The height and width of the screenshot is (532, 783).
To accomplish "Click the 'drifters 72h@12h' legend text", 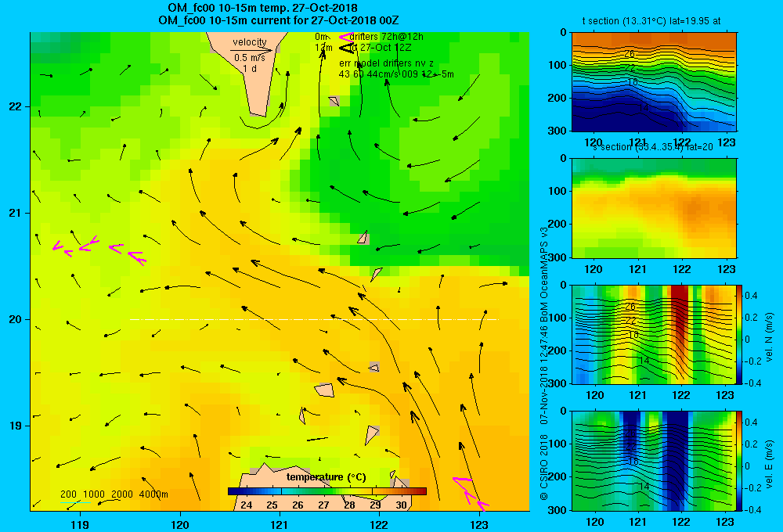I will pos(387,37).
